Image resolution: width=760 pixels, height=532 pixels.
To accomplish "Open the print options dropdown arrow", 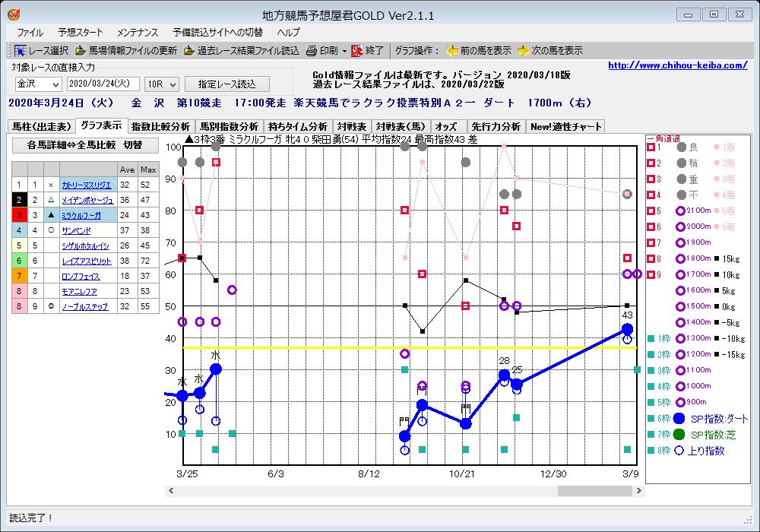I will pos(344,51).
